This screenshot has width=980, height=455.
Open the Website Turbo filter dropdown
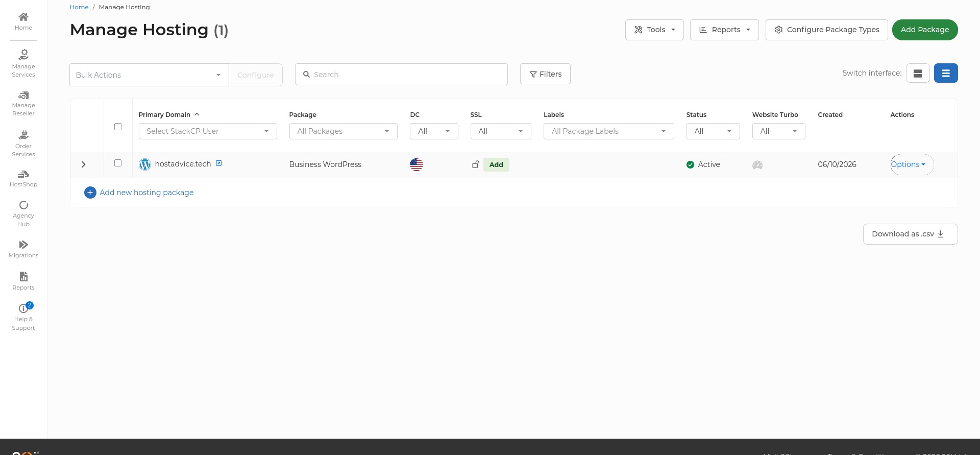click(778, 131)
